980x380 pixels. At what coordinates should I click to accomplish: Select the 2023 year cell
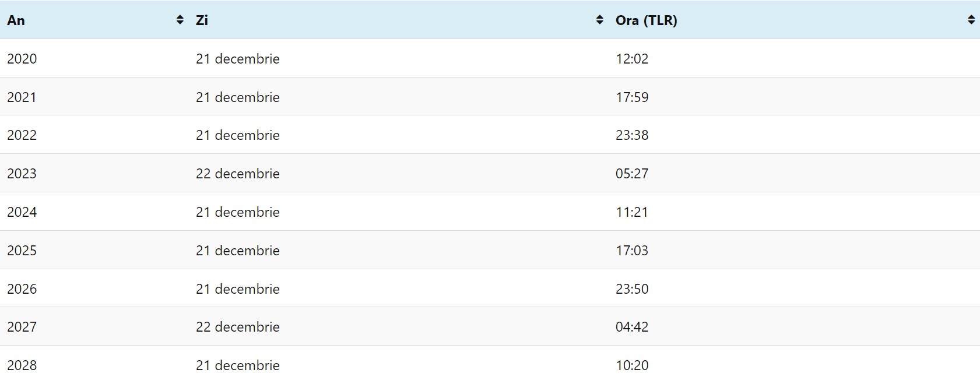(22, 174)
